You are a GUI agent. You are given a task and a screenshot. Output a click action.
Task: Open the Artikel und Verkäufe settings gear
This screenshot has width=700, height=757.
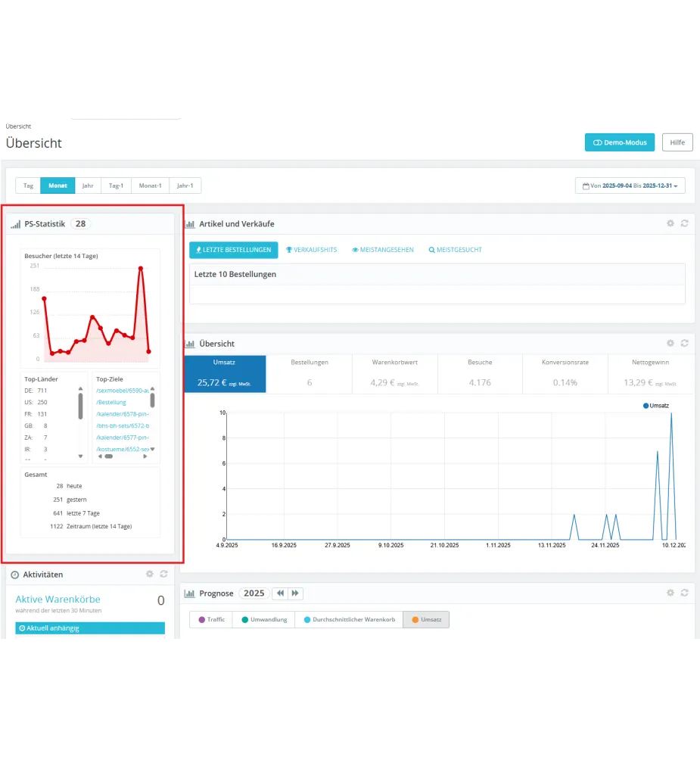[x=670, y=223]
